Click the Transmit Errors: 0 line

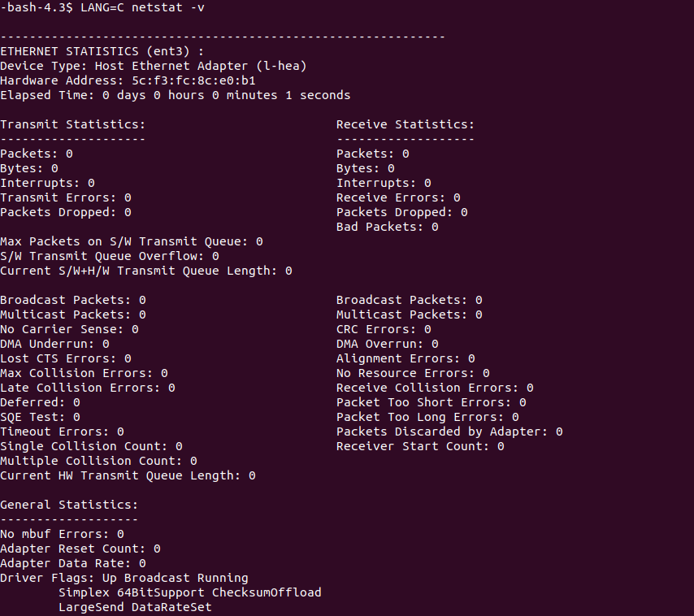coord(65,197)
